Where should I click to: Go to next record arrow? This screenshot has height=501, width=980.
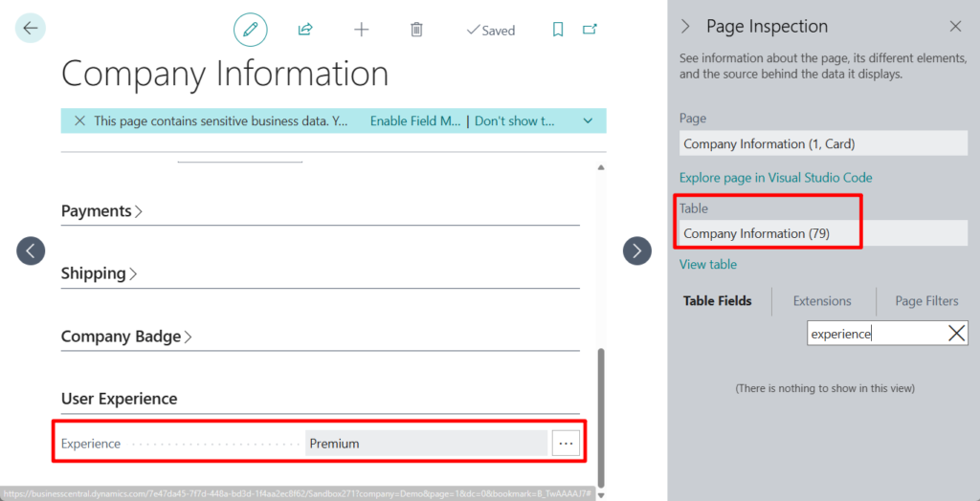click(637, 250)
